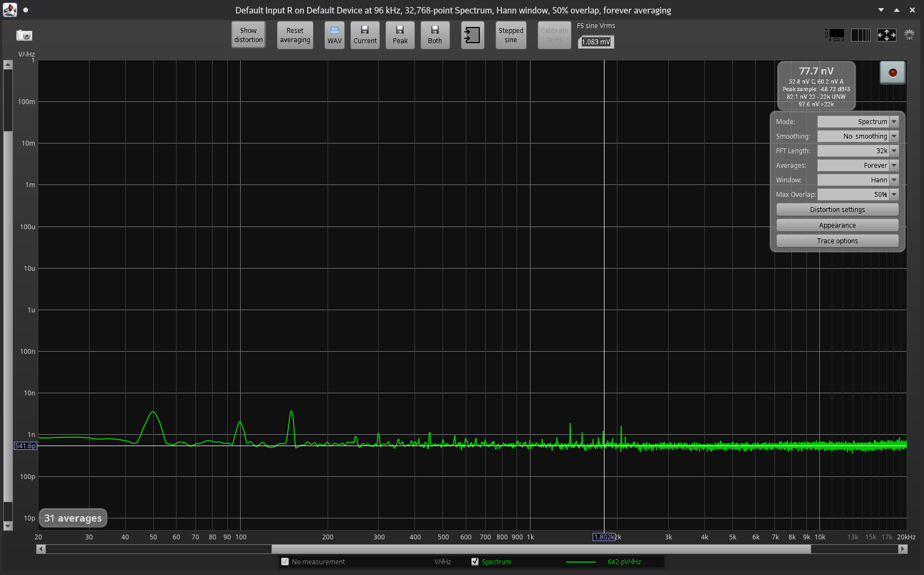
Task: Click the 541.6p cursor level label
Action: click(25, 446)
